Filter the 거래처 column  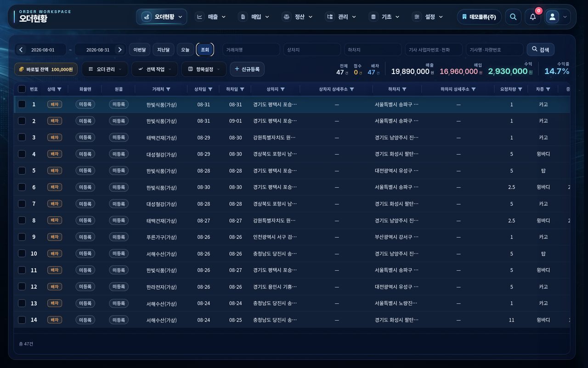coord(168,89)
